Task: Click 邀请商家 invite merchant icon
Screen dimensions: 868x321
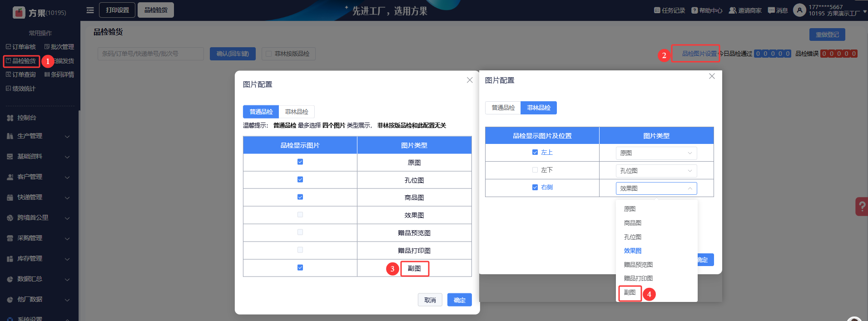Action: tap(733, 10)
